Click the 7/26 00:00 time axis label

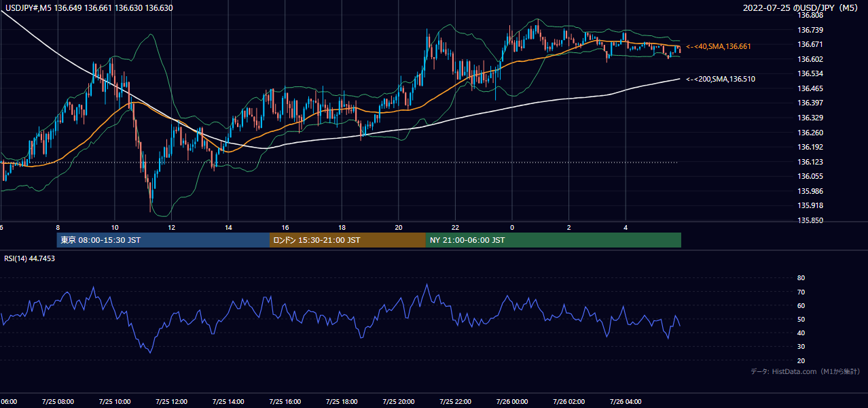512,402
